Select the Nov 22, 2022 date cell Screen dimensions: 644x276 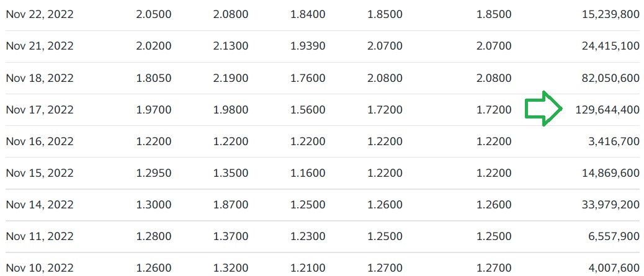[40, 14]
